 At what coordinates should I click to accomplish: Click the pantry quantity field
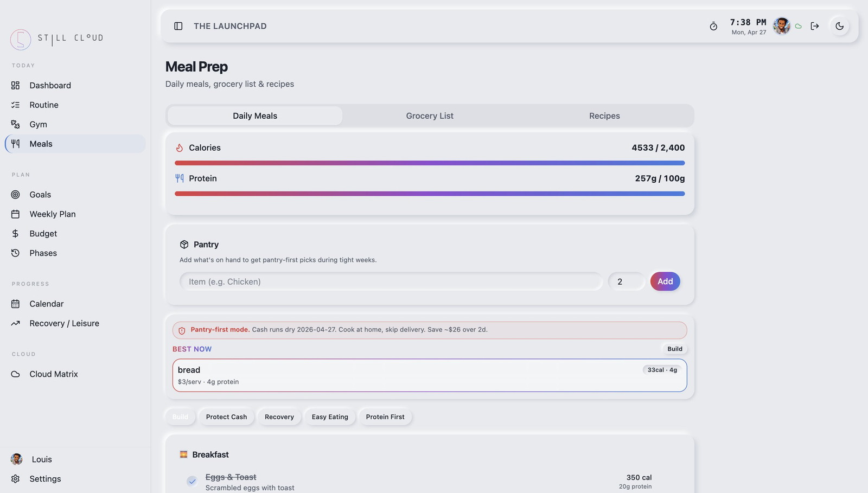coord(626,281)
